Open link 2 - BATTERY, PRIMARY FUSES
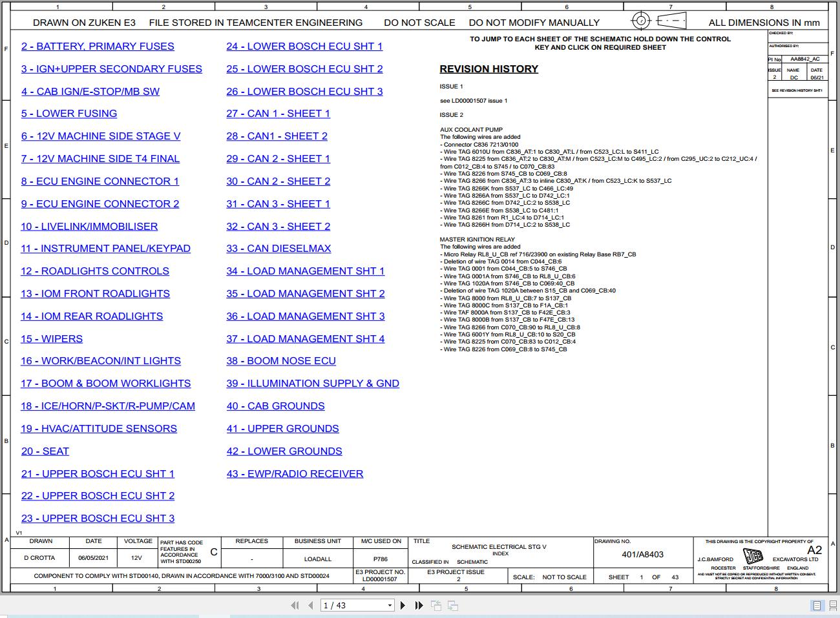The image size is (840, 618). coord(98,46)
